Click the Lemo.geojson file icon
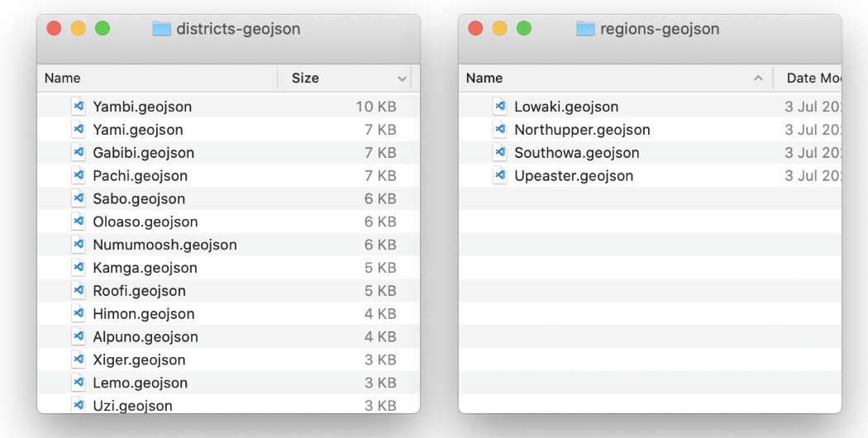868x438 pixels. pyautogui.click(x=79, y=383)
